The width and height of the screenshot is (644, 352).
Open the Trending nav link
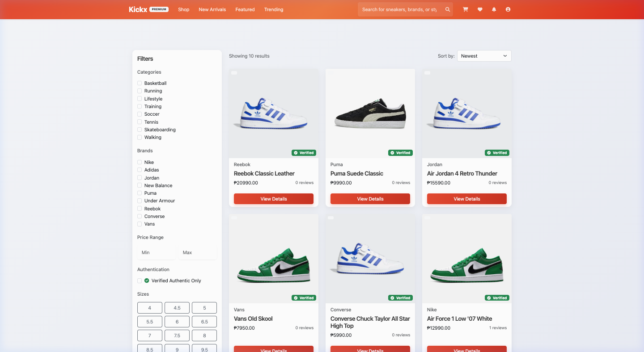274,9
